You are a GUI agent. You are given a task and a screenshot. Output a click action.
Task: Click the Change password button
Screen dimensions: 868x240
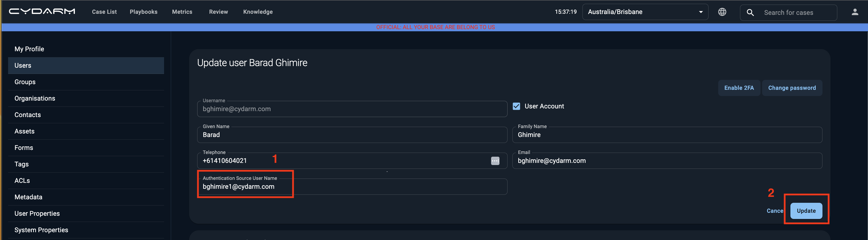792,88
